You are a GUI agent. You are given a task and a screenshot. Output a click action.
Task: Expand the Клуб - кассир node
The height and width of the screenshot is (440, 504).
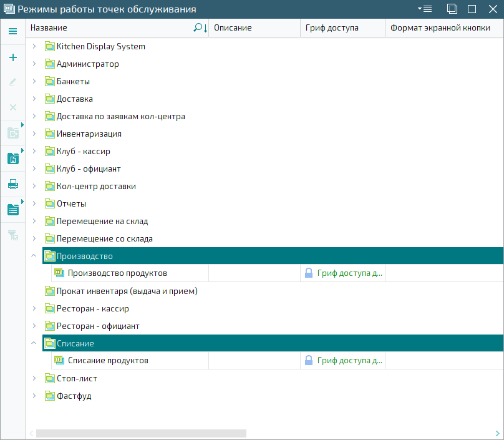(34, 151)
